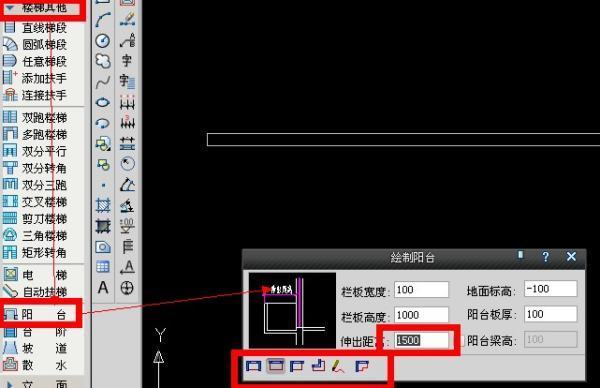Click the dimension icon with number 3
Screen dimensions: 600x388
coord(127,122)
